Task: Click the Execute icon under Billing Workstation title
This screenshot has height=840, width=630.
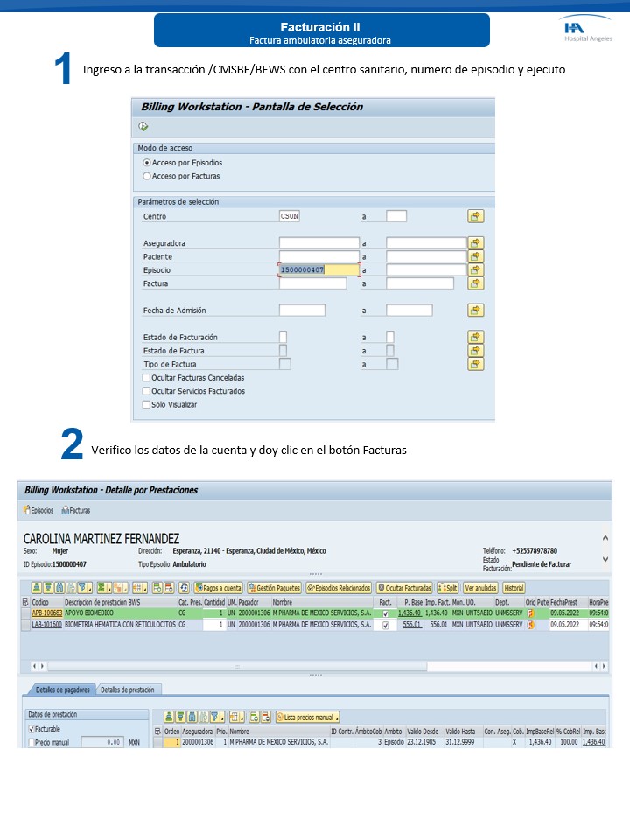Action: click(143, 127)
